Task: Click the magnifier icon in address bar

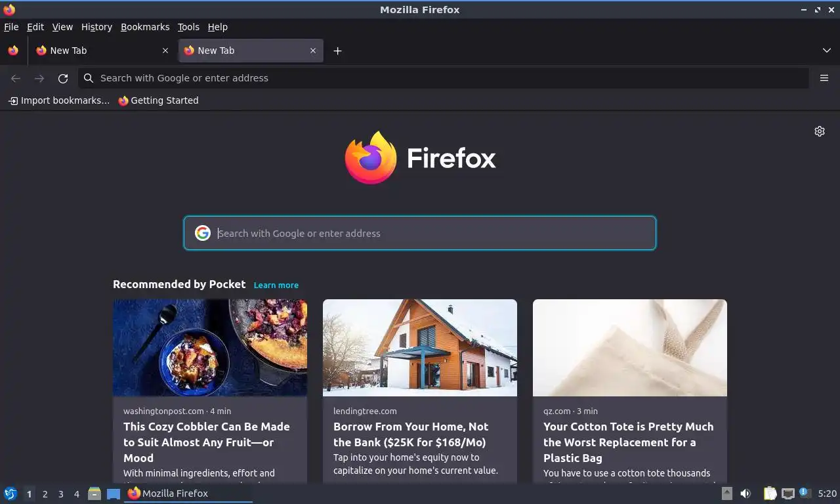Action: click(x=89, y=78)
